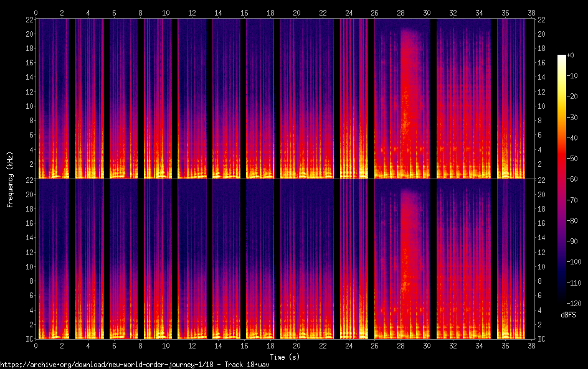Click the white top end of the color scale
The height and width of the screenshot is (369, 588).
point(562,57)
